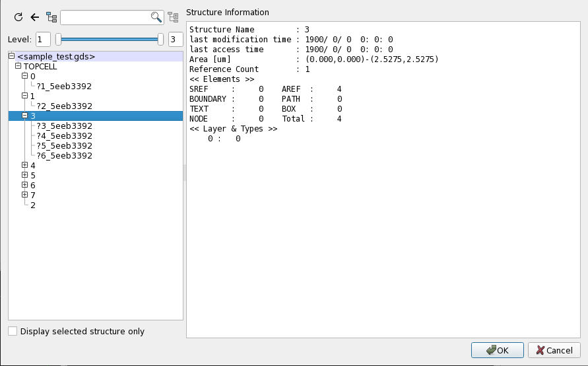588x366 pixels.
Task: Click the AREF count value
Action: click(339, 89)
